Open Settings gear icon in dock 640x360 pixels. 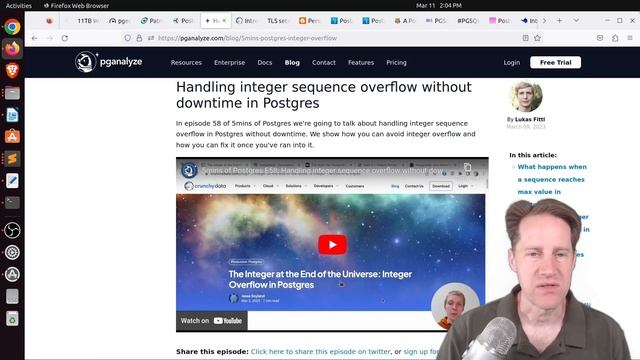pos(12,252)
